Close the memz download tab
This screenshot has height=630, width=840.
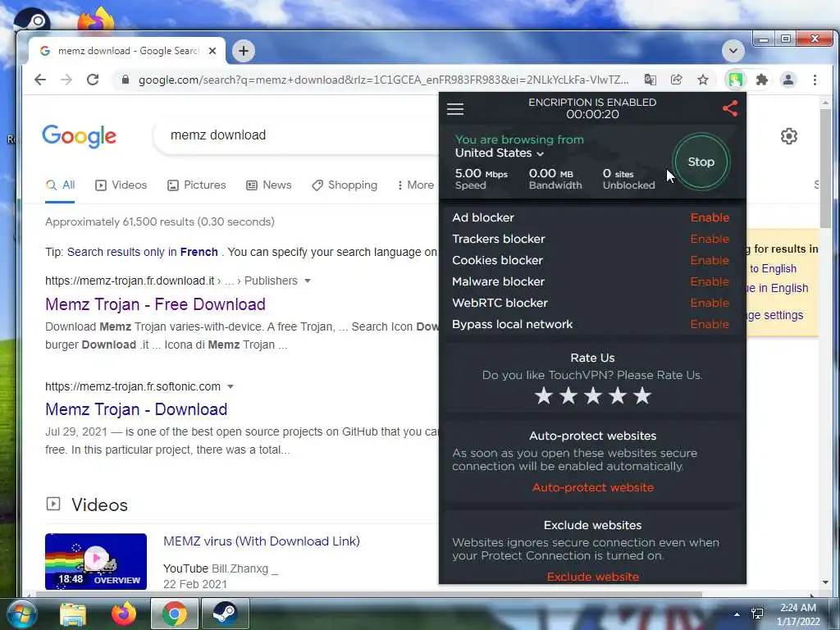coord(212,51)
